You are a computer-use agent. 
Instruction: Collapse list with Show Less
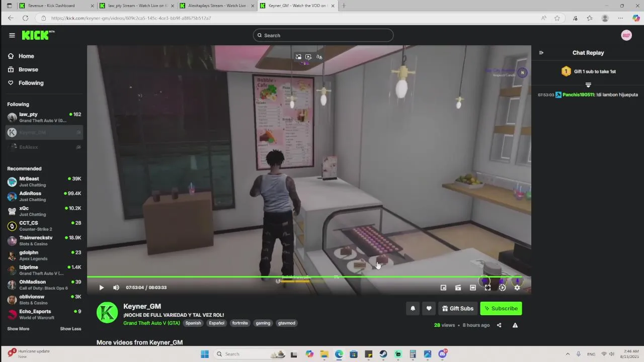70,329
